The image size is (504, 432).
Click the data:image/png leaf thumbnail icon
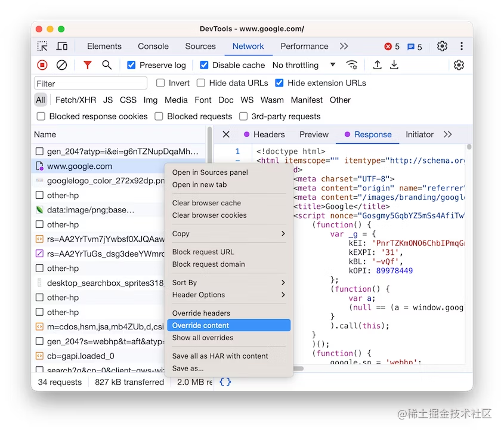[x=39, y=210]
